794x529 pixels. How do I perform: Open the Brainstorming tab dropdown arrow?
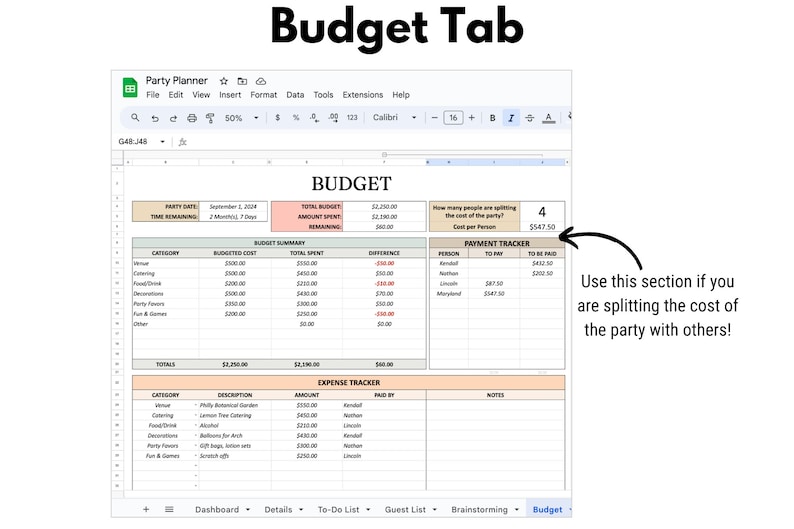(x=517, y=510)
